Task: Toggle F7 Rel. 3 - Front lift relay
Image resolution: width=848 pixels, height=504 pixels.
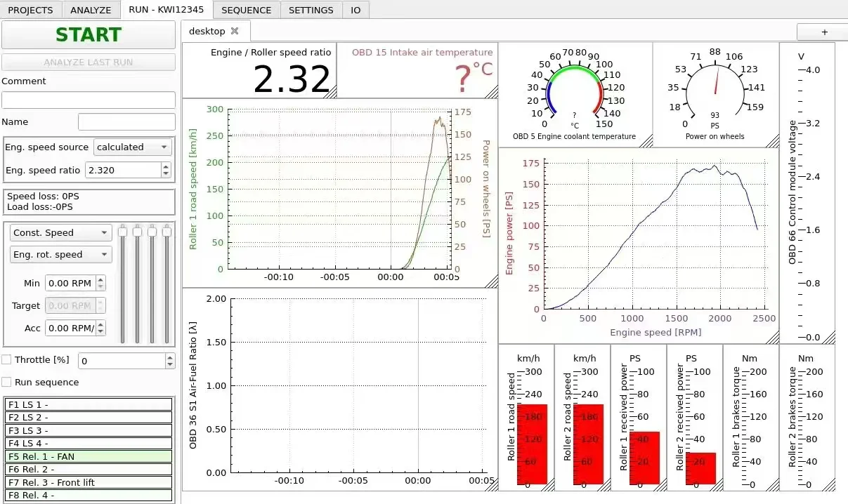Action: (89, 482)
